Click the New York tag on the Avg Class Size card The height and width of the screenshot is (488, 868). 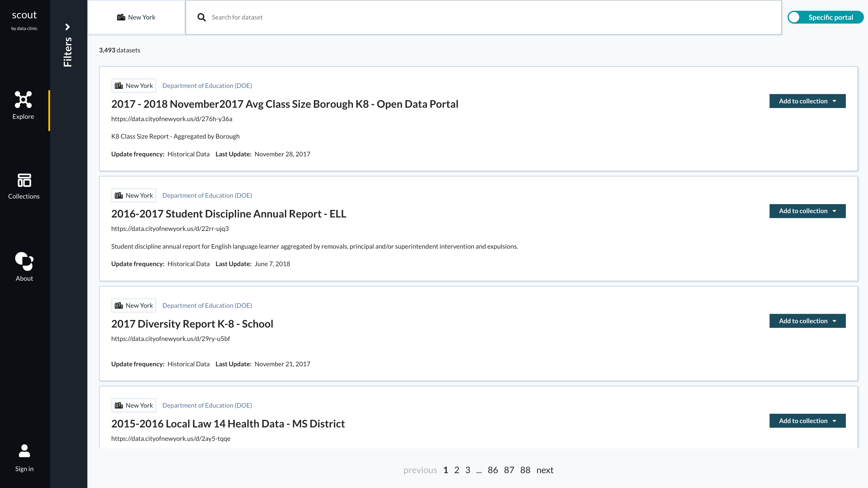coord(133,85)
